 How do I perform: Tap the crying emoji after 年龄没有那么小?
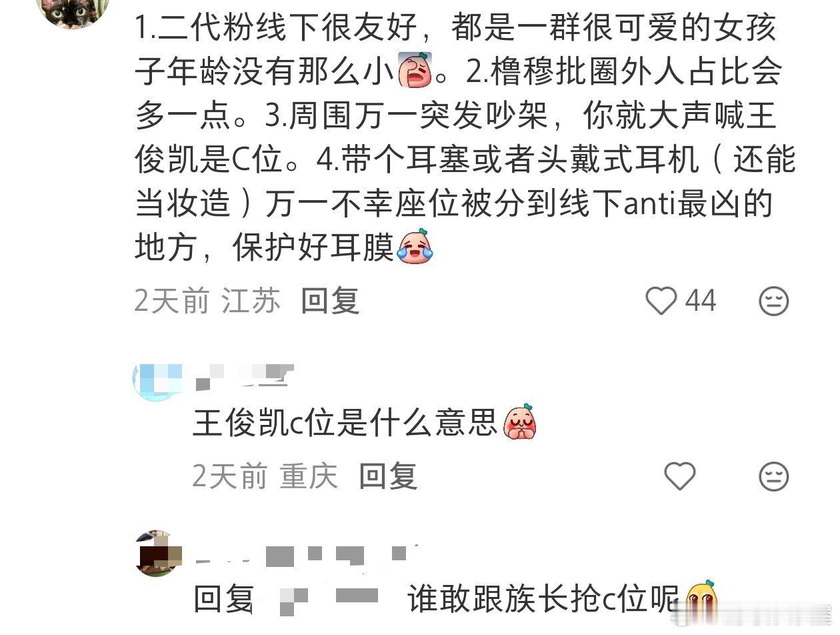415,69
